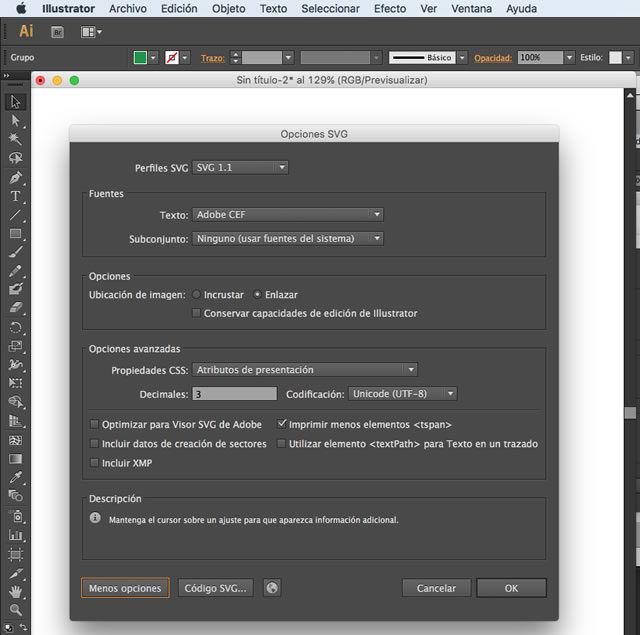
Task: Click the Decimales input field
Action: (x=235, y=394)
